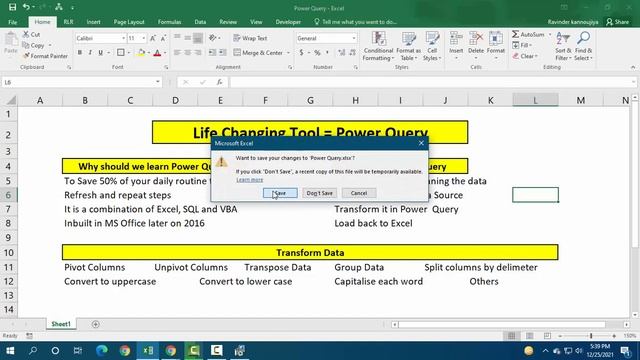
Task: Center align text horizontally
Action: tap(187, 53)
